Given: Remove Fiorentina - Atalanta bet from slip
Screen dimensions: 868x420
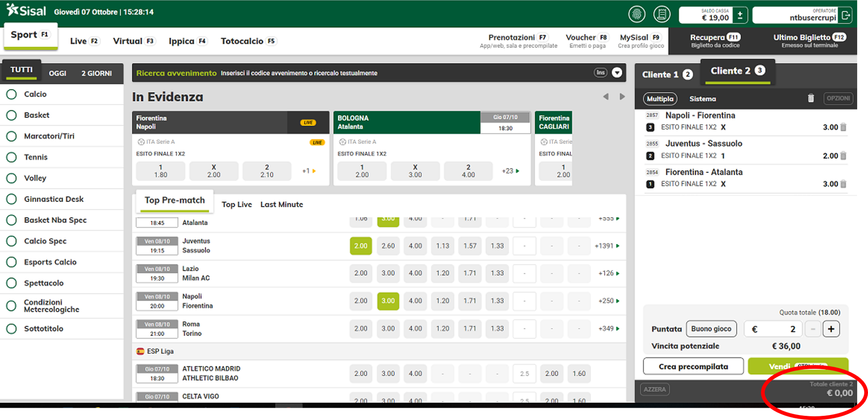Looking at the screenshot, I should (x=843, y=184).
